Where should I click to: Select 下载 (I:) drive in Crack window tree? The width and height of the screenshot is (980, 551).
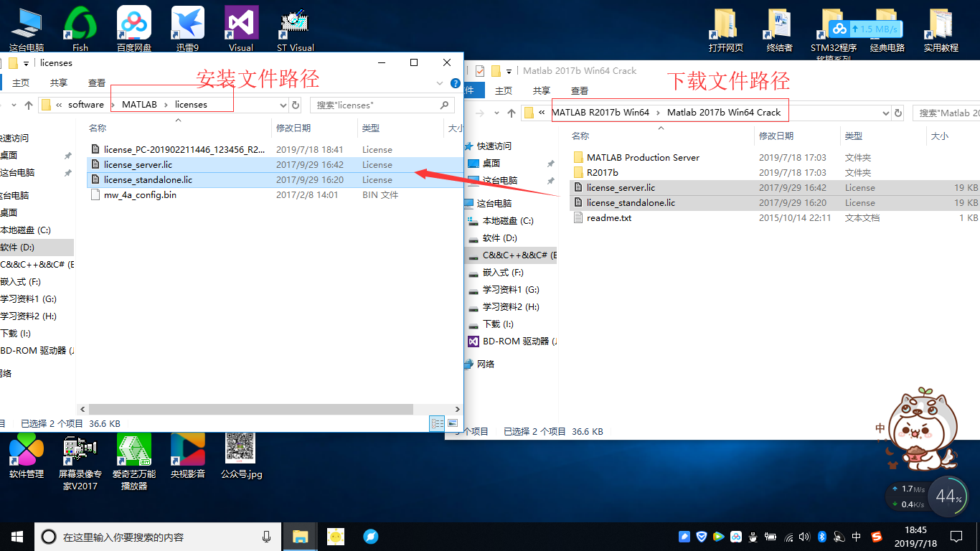point(498,324)
